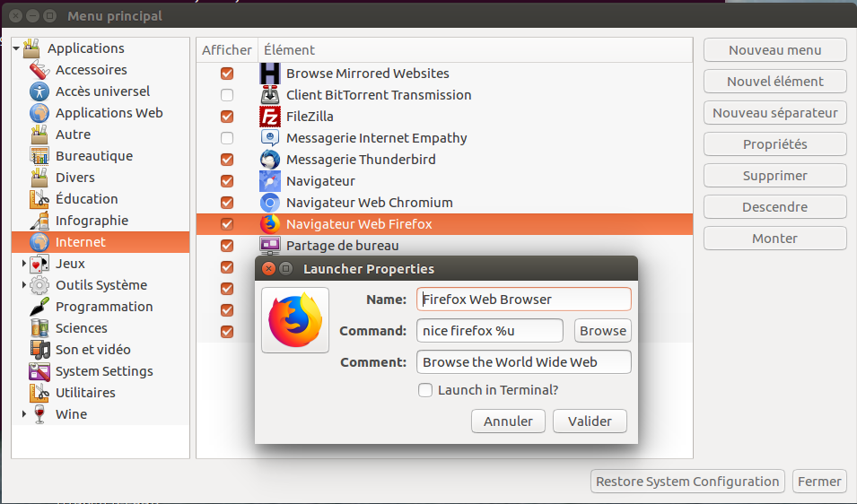Image resolution: width=857 pixels, height=504 pixels.
Task: Click the Navigateur compass icon
Action: point(269,181)
